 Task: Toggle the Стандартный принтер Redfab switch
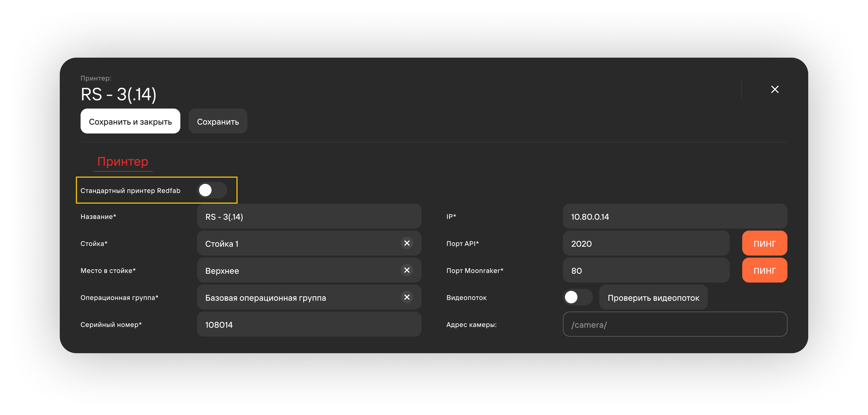212,190
